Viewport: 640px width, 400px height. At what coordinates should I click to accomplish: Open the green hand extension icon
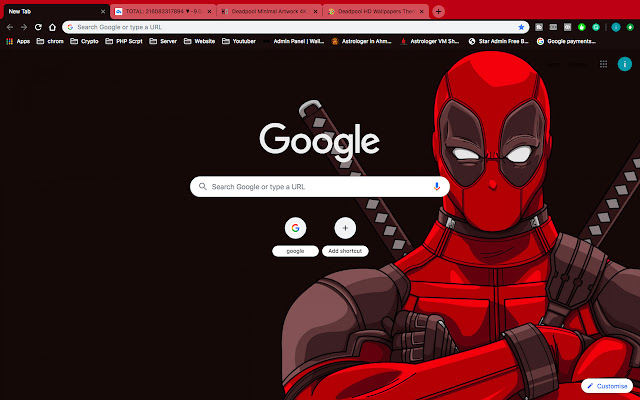point(582,27)
